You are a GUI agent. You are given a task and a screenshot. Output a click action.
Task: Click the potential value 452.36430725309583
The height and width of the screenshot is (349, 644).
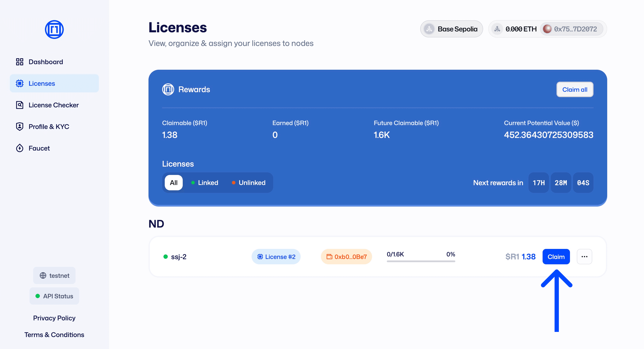pos(549,135)
